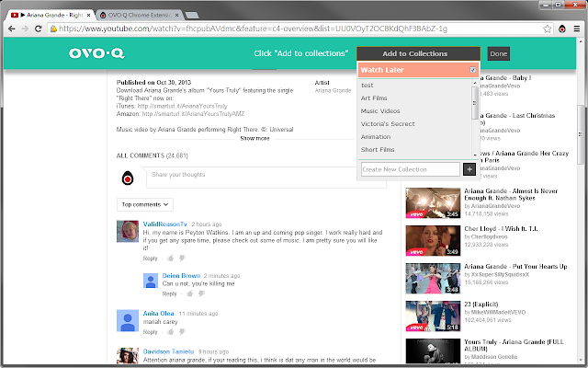The width and height of the screenshot is (588, 368).
Task: Thumbs down Anita Olea's comment
Action: (x=182, y=332)
